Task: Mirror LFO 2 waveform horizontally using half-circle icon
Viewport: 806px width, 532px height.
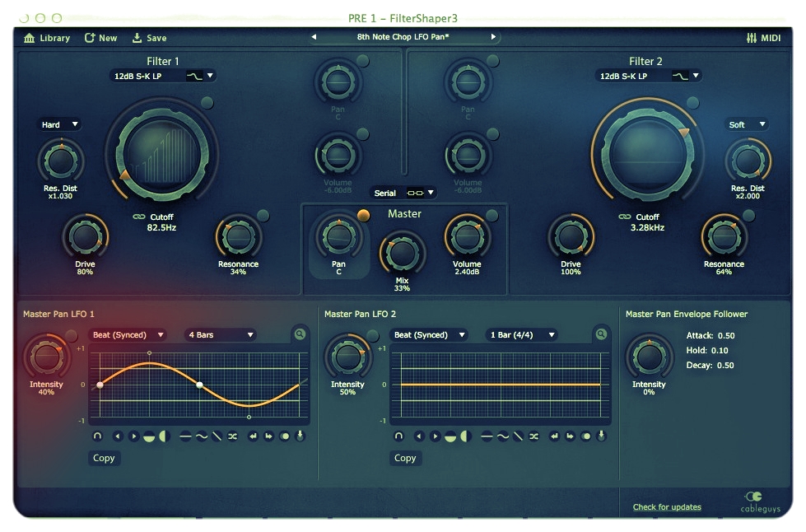Action: 466,436
